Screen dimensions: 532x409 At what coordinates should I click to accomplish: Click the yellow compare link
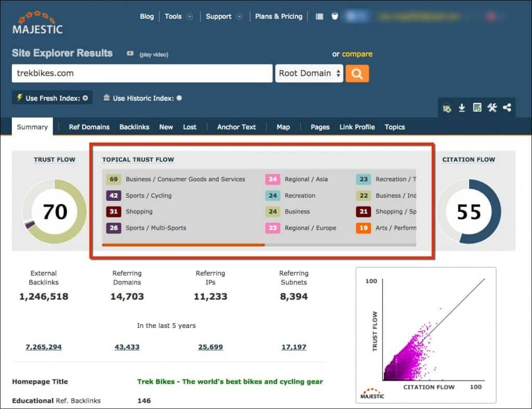(357, 54)
